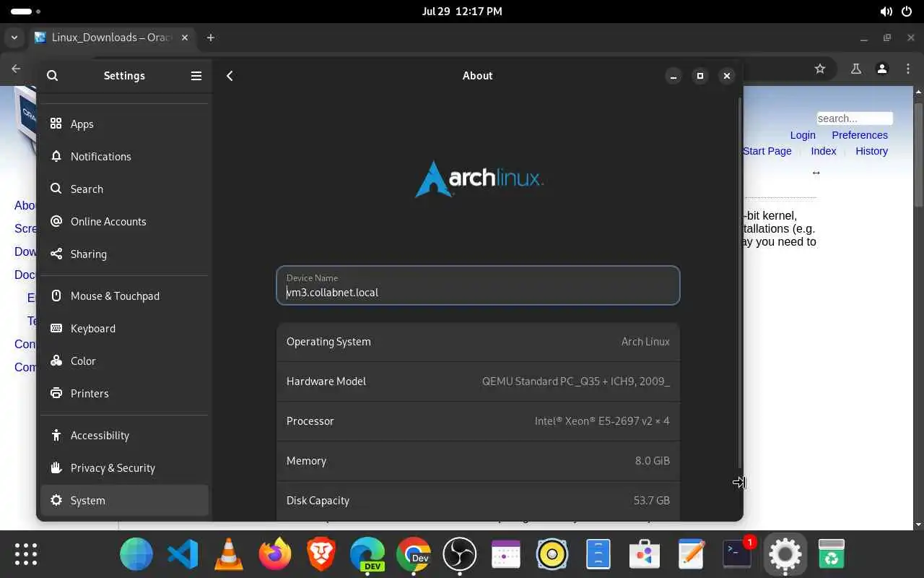Open the Text Editor from dock
This screenshot has width=924, height=578.
coord(691,554)
